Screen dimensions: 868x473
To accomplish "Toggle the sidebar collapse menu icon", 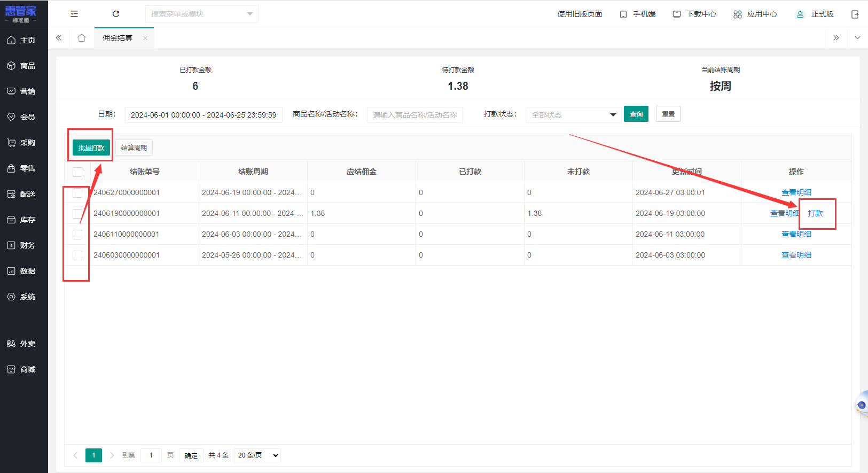I will pyautogui.click(x=74, y=14).
